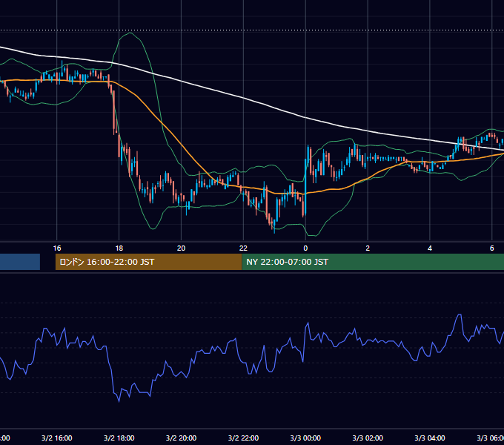Viewport: 504px width, 445px height.
Task: Click the 3/2 22:00 time label
Action: click(243, 438)
